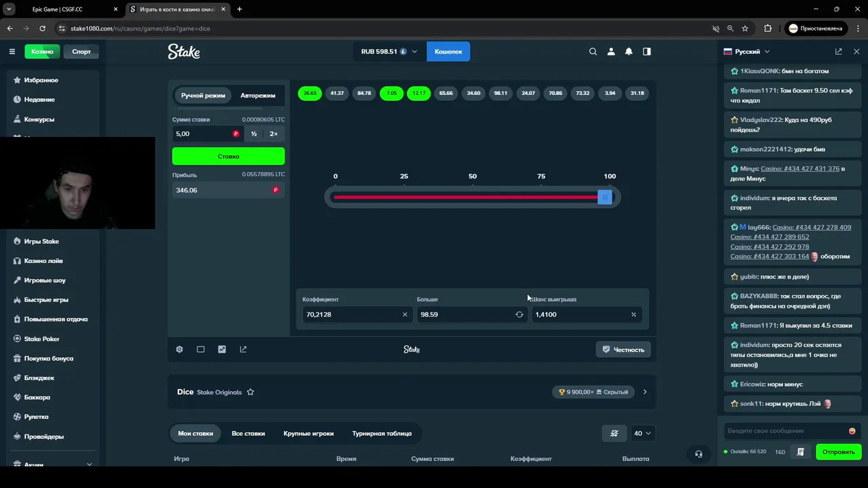
Task: Open emoji picker in chat
Action: [x=852, y=431]
